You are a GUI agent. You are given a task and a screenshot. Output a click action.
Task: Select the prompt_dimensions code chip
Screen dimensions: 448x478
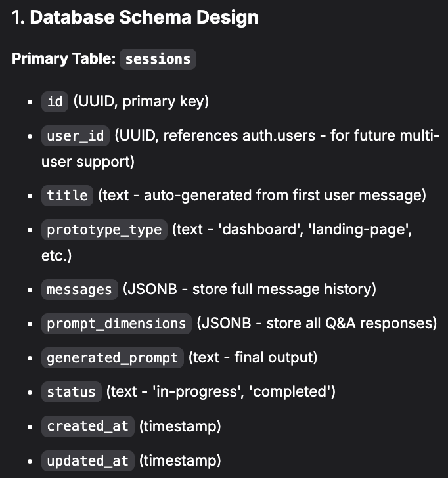[x=116, y=323]
